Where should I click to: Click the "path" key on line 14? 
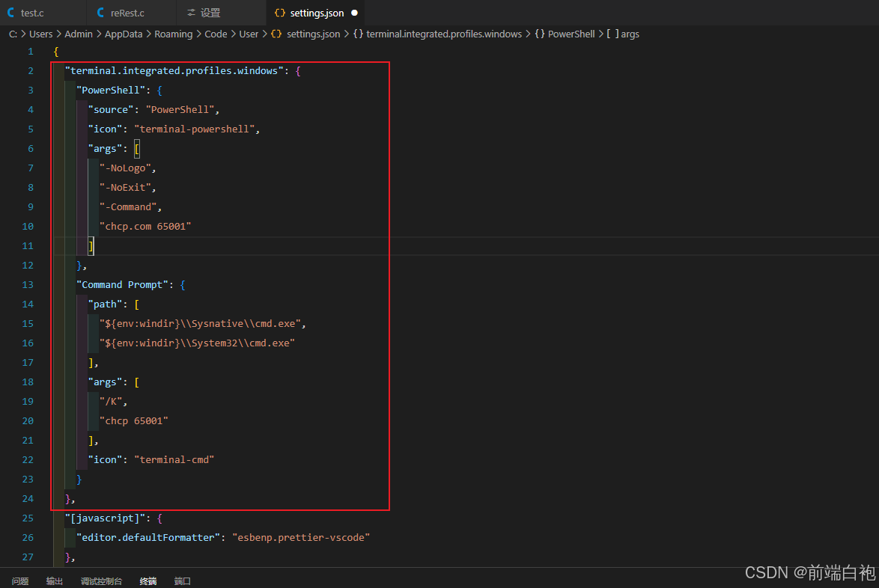(x=105, y=304)
